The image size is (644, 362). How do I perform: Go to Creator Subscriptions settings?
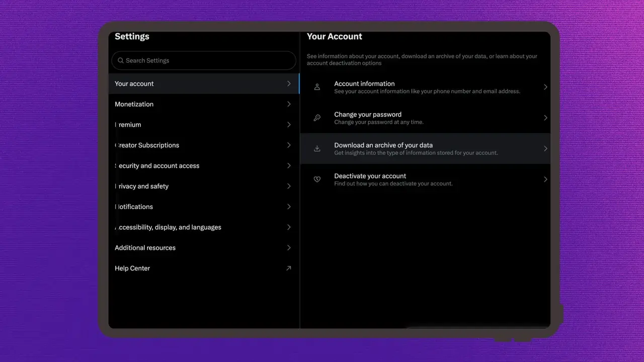pos(147,145)
